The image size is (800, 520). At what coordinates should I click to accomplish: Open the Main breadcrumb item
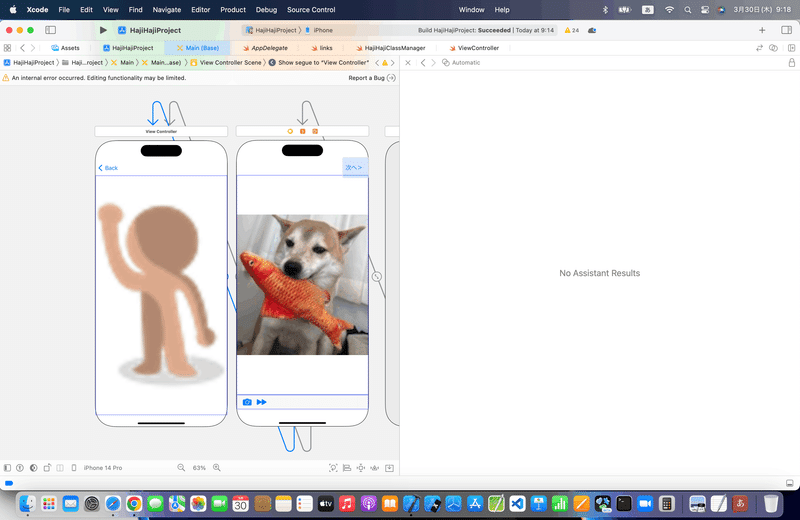[122, 63]
